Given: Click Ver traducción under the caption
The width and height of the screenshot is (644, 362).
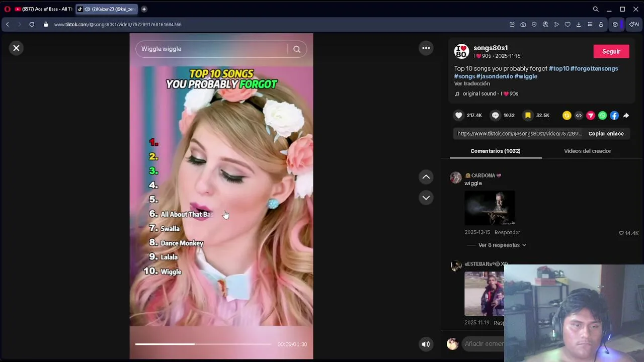Looking at the screenshot, I should point(472,83).
